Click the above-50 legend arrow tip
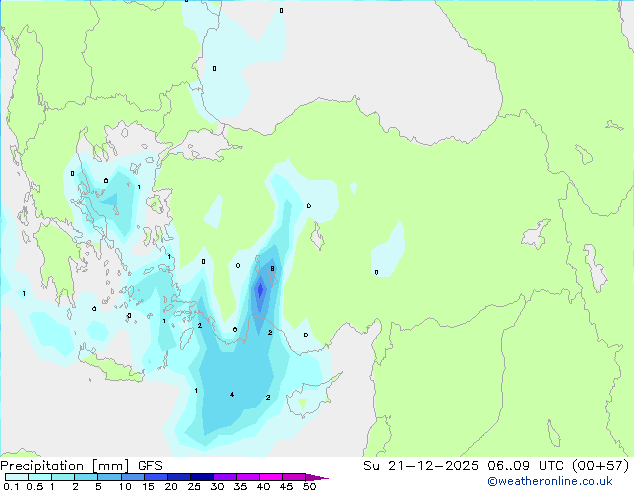Viewport: 634px width, 490px height. [317, 477]
